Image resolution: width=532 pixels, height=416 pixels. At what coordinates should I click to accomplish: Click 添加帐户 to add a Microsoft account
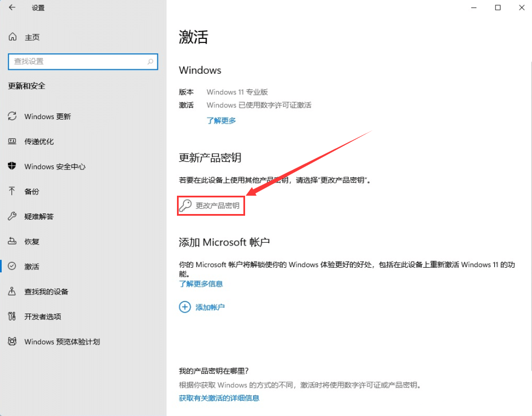pyautogui.click(x=210, y=307)
